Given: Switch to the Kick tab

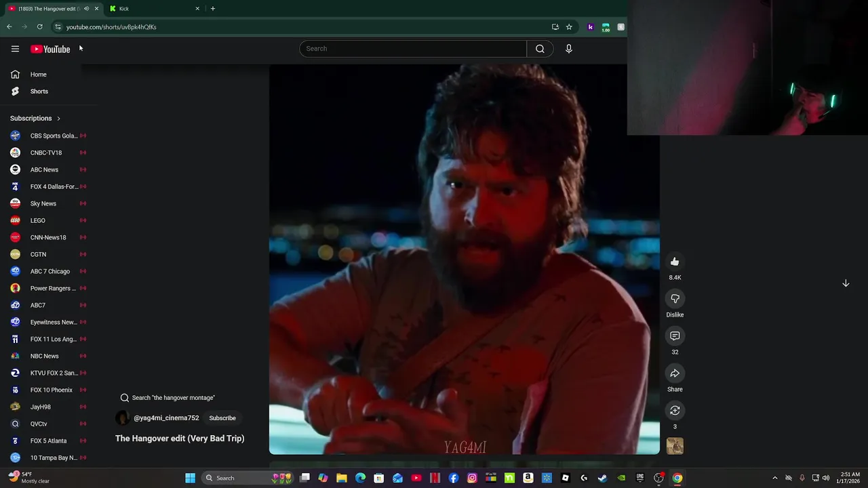Looking at the screenshot, I should coord(155,9).
